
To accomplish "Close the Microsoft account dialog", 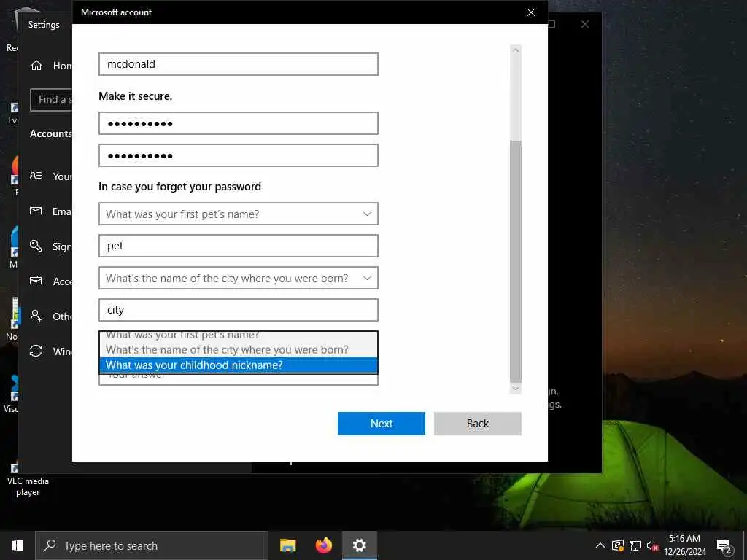I will click(531, 12).
